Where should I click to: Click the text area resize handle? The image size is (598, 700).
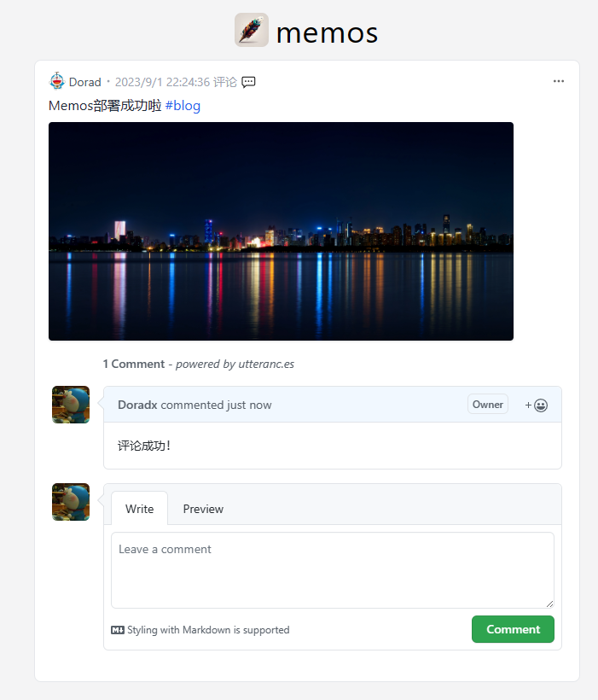(x=550, y=604)
